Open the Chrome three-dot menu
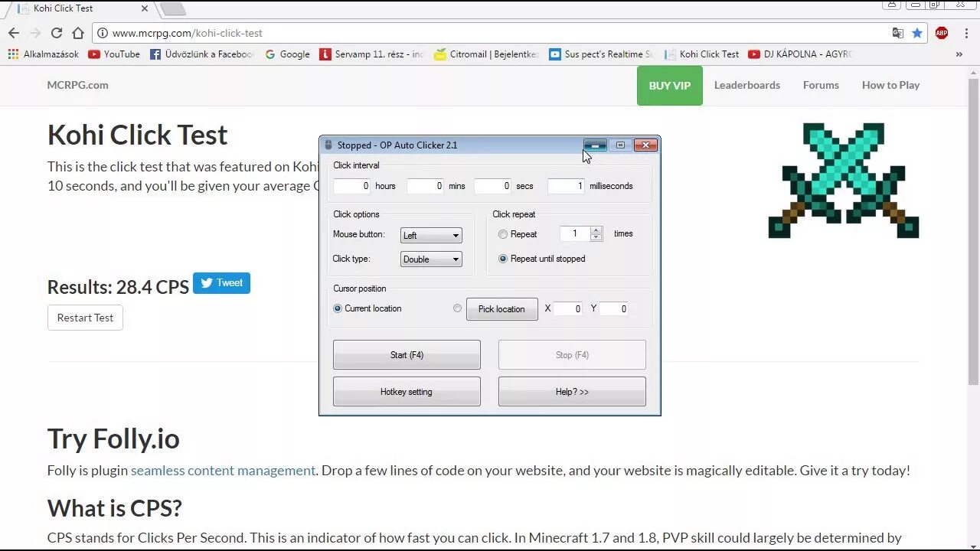Screen dimensions: 980x551 point(966,33)
